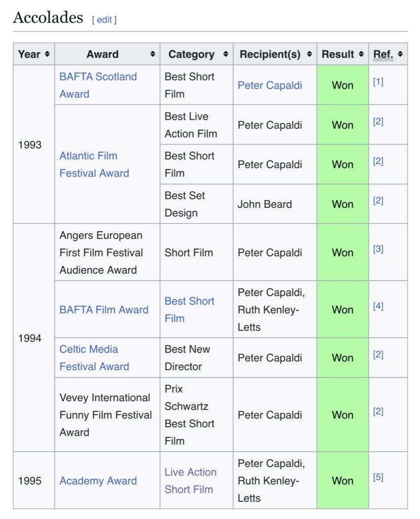
Task: Click the green Won cell for Academy Award
Action: [x=342, y=480]
